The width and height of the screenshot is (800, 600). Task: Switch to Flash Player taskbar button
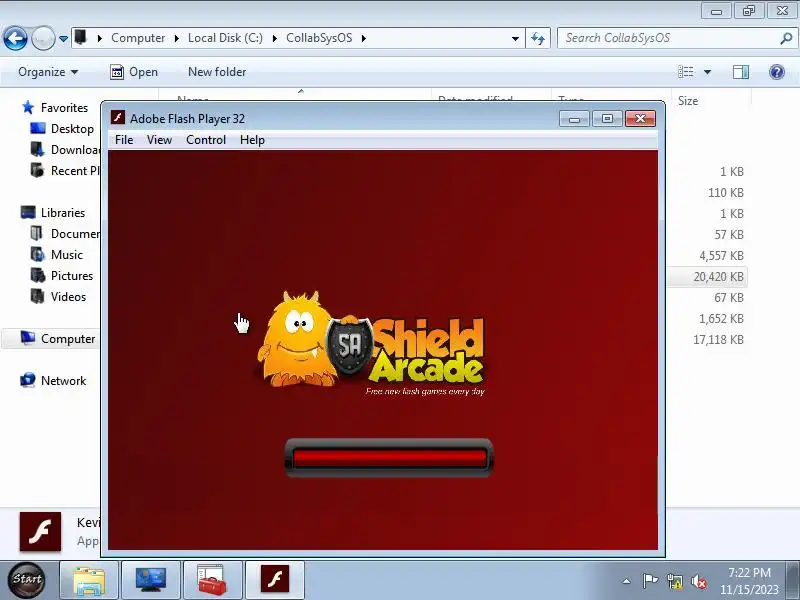tap(275, 580)
